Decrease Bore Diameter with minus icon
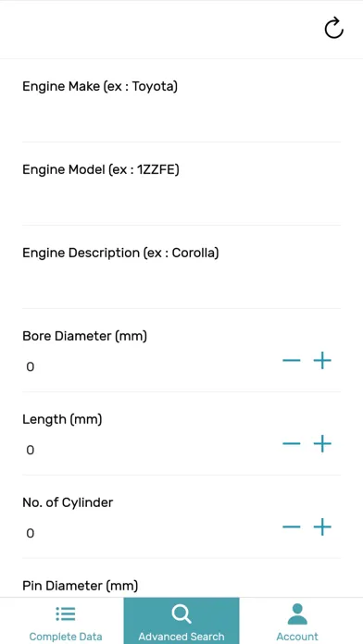 (292, 361)
